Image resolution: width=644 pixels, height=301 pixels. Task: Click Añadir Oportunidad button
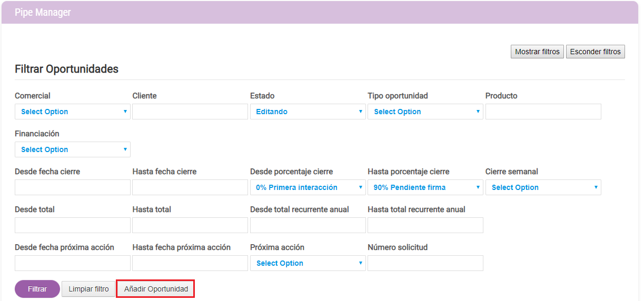pos(156,289)
